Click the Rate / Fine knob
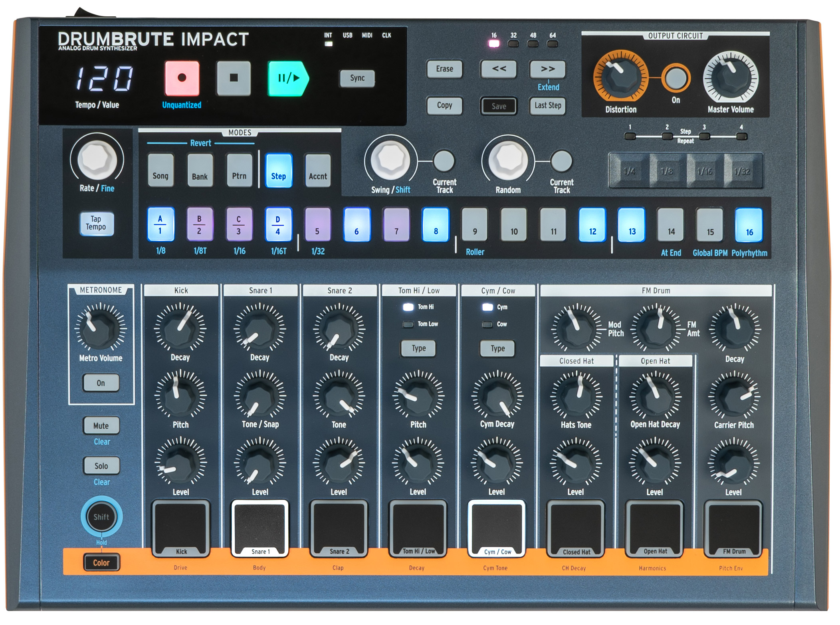 point(97,159)
